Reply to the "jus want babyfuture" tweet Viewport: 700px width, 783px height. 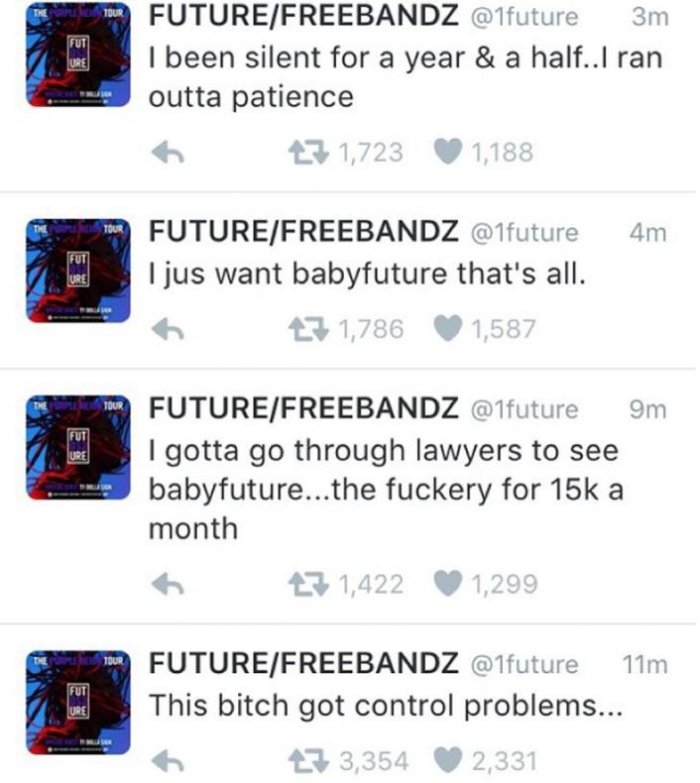click(x=170, y=330)
